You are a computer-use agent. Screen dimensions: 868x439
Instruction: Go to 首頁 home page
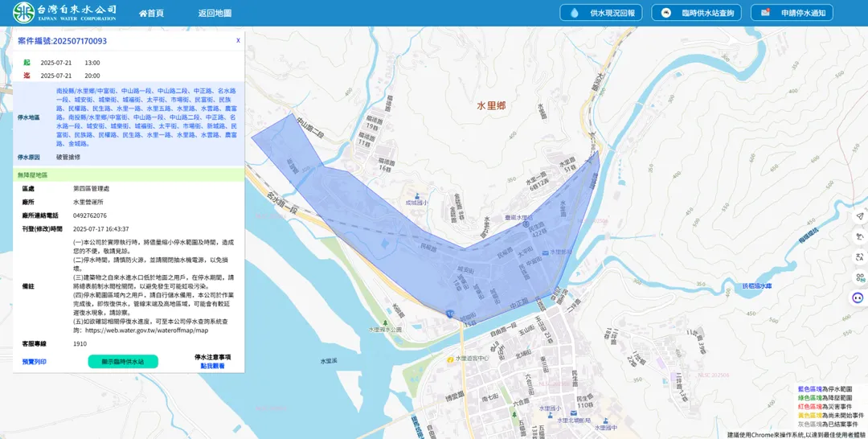[152, 14]
